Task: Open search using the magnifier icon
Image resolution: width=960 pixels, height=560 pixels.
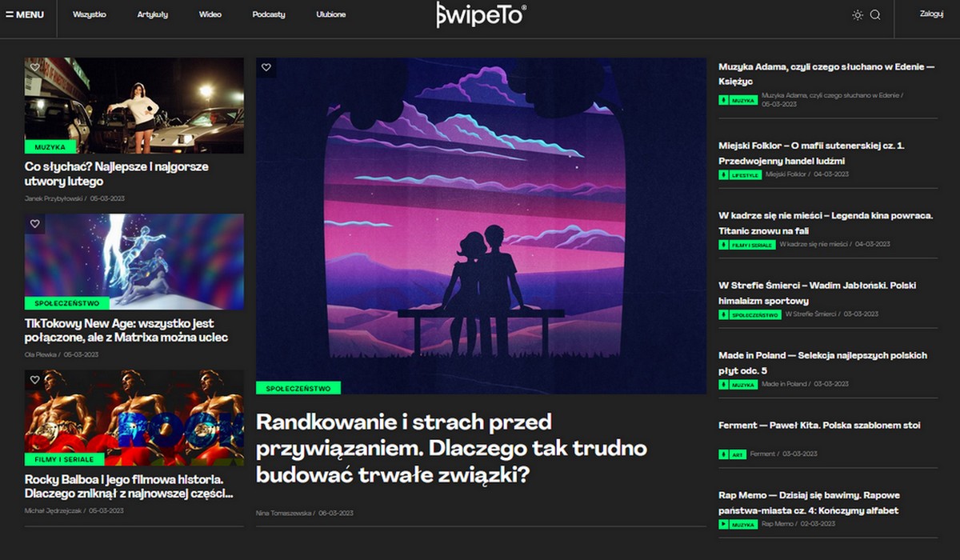Action: [875, 16]
